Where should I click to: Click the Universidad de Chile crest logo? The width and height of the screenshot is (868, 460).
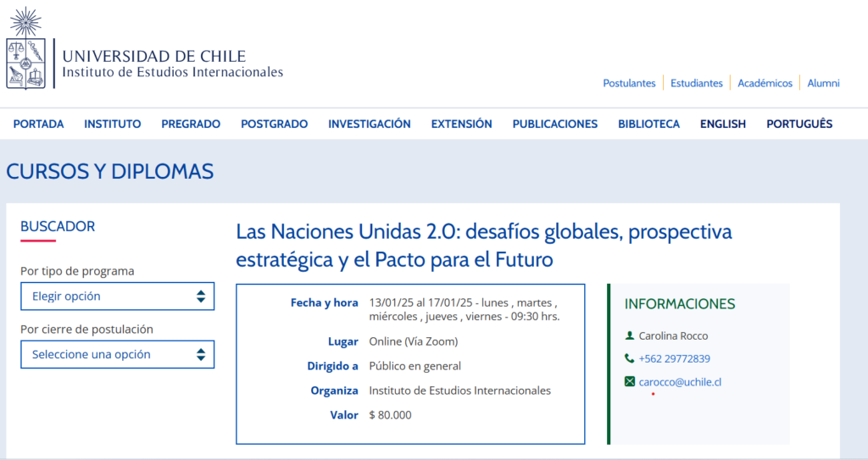click(x=26, y=48)
